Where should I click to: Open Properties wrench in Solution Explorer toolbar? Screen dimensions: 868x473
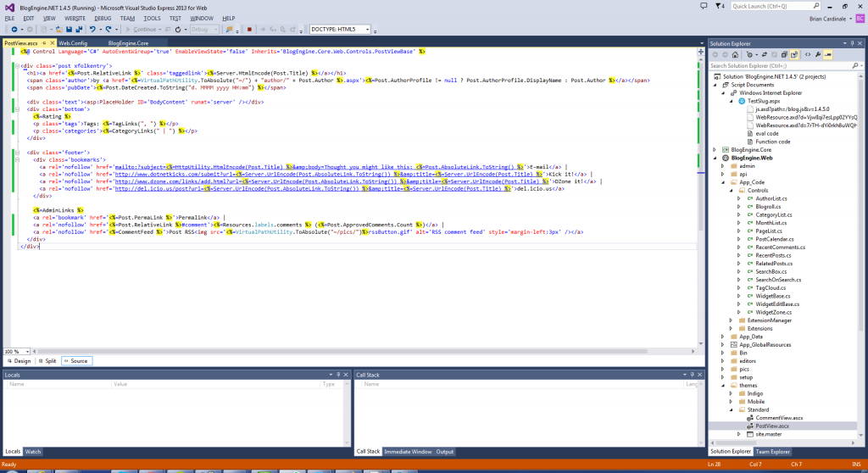(x=817, y=54)
